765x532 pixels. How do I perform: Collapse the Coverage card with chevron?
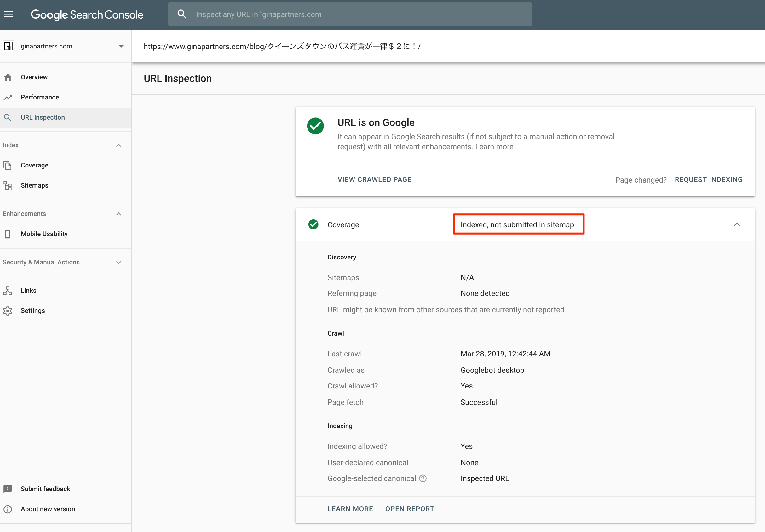point(737,224)
